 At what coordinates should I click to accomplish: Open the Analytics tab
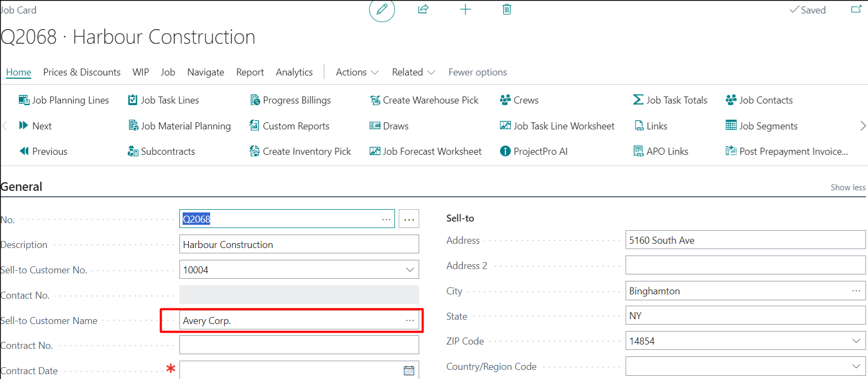click(294, 72)
